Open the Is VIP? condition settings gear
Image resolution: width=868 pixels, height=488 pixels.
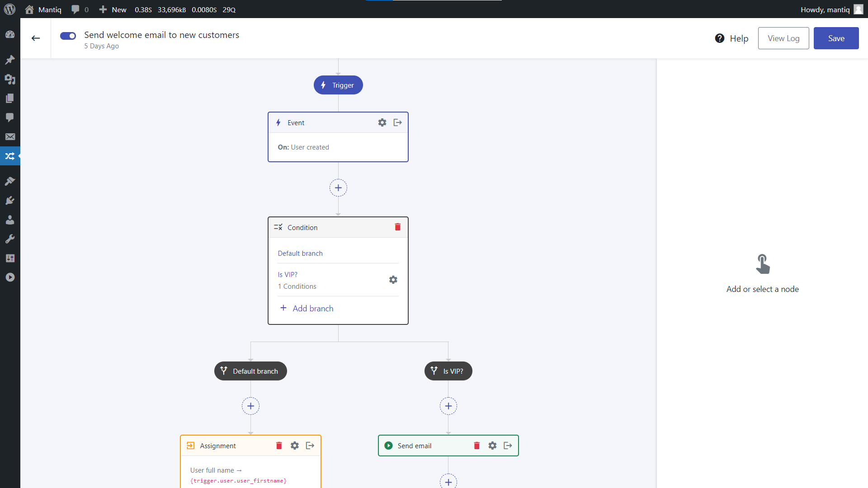[393, 280]
